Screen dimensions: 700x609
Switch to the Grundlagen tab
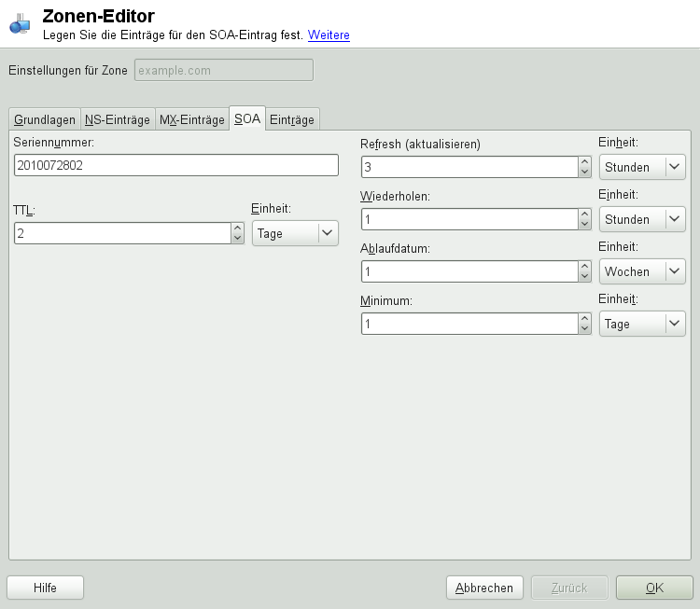tap(45, 119)
